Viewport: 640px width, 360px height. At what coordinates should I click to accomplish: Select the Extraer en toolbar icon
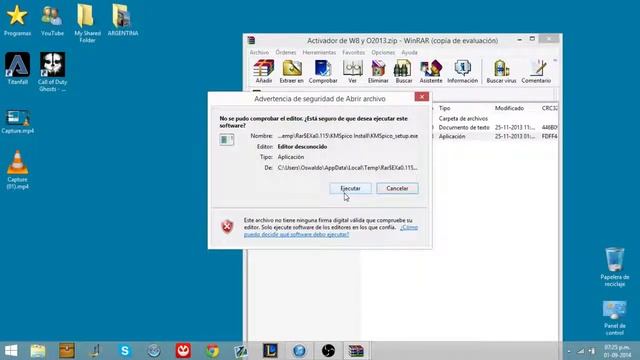291,71
